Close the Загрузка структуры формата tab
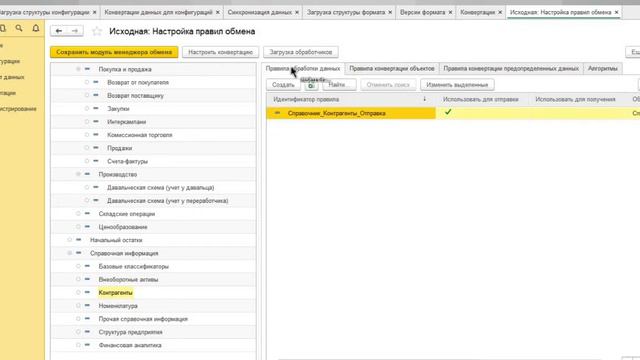Screen dimensions: 640x360 [x=390, y=13]
